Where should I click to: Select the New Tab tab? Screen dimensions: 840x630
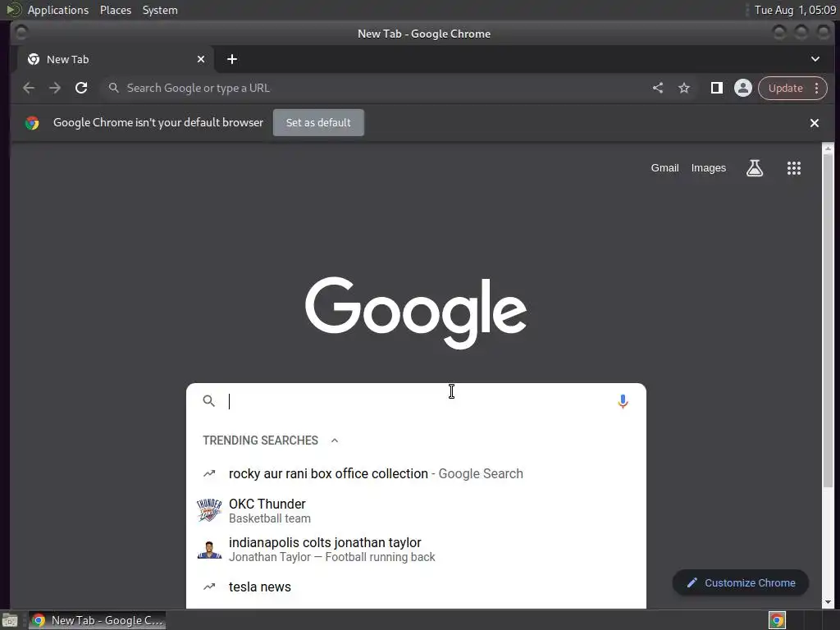pyautogui.click(x=116, y=59)
